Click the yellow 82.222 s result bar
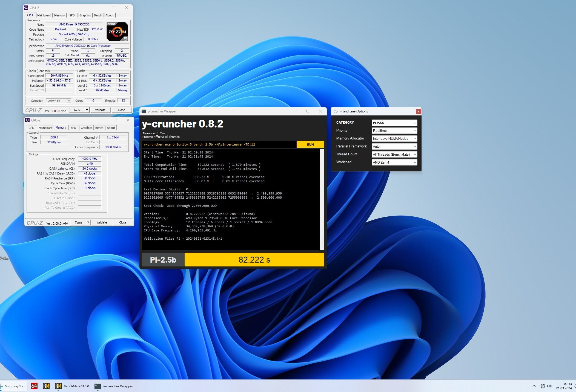The height and width of the screenshot is (392, 576). point(254,260)
